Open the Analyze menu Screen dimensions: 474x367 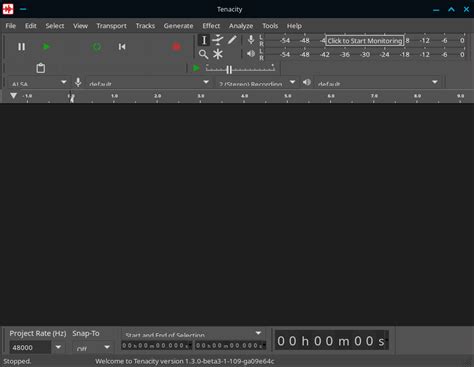click(241, 26)
